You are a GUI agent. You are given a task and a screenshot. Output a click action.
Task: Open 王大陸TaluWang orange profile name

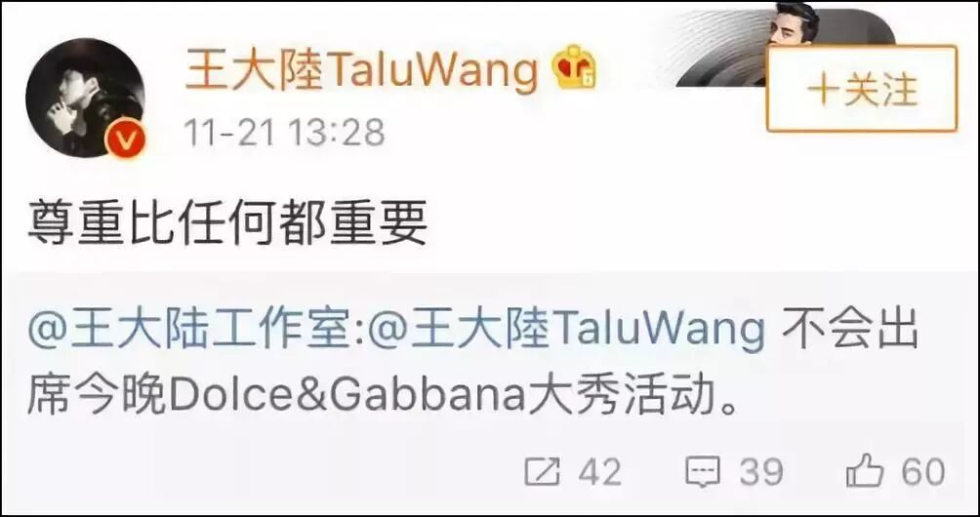pyautogui.click(x=361, y=69)
